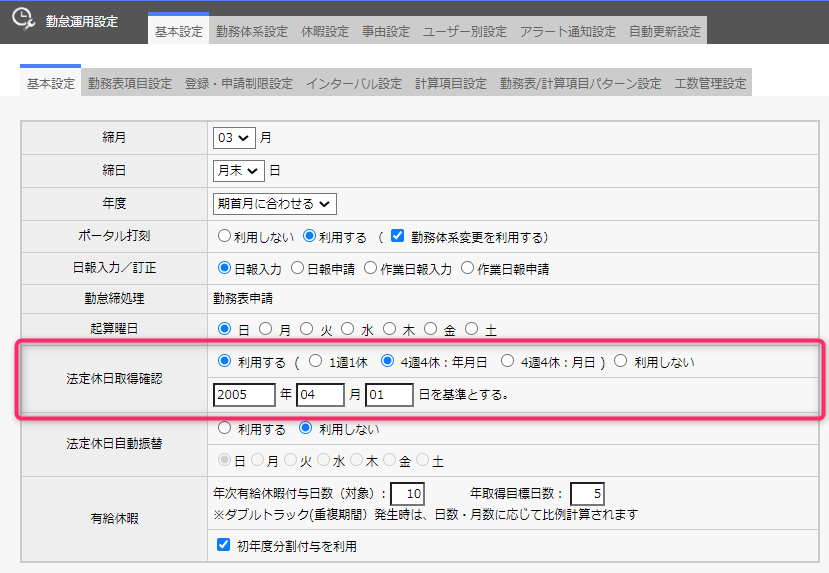Expand the 締月 month dropdown
The height and width of the screenshot is (573, 829).
point(234,137)
